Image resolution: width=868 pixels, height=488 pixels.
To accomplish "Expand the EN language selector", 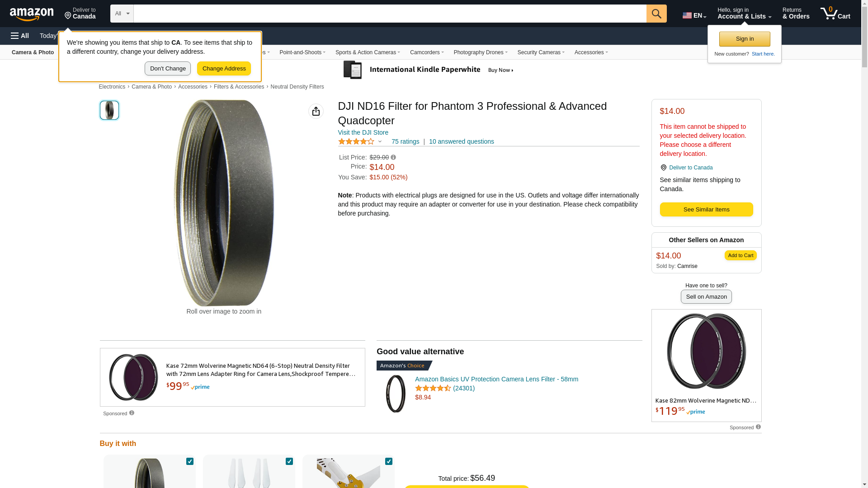I will coord(694,15).
